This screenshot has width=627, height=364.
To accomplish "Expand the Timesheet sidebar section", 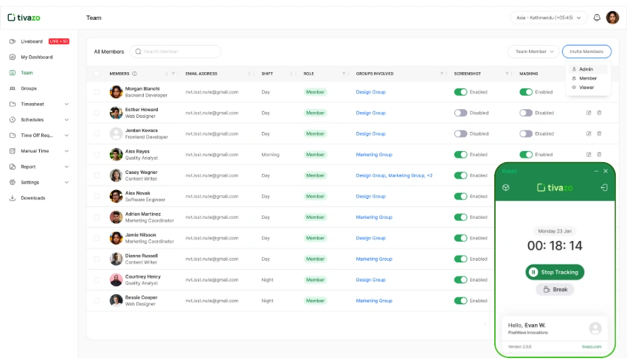I will coord(66,104).
